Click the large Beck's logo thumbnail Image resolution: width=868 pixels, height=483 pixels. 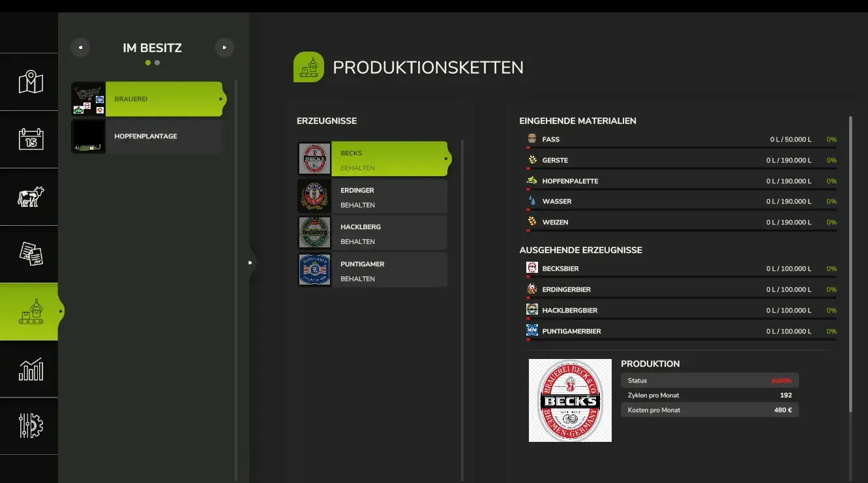[570, 400]
